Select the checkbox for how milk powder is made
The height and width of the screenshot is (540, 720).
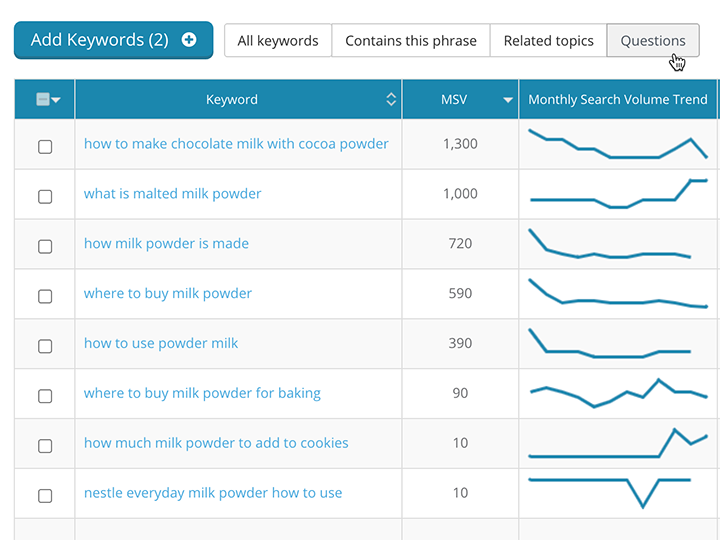pyautogui.click(x=45, y=246)
